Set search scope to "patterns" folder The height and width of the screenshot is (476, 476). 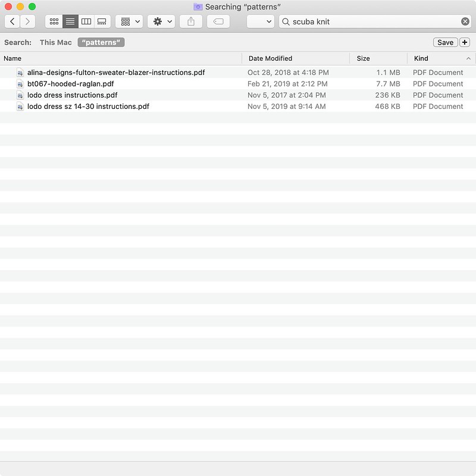[101, 42]
